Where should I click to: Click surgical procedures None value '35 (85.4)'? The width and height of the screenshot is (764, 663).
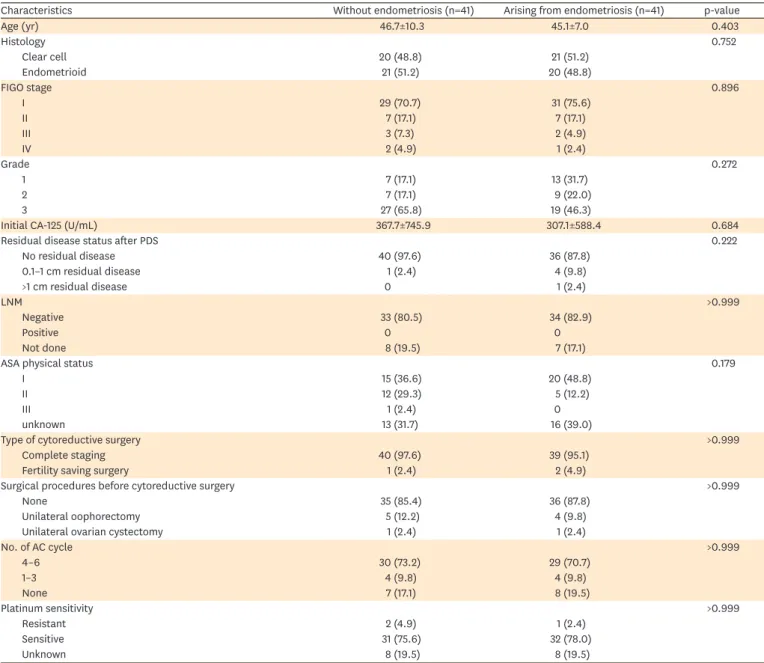tap(401, 501)
